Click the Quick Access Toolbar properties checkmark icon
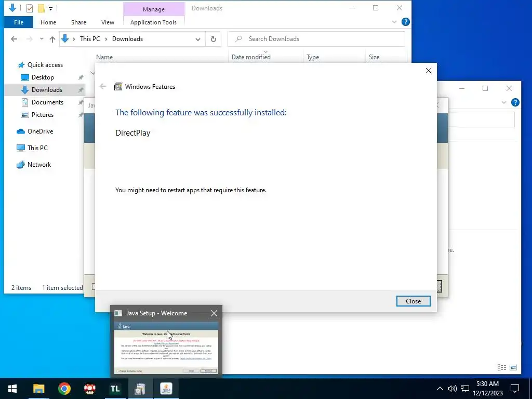Image resolution: width=532 pixels, height=399 pixels. click(x=30, y=8)
